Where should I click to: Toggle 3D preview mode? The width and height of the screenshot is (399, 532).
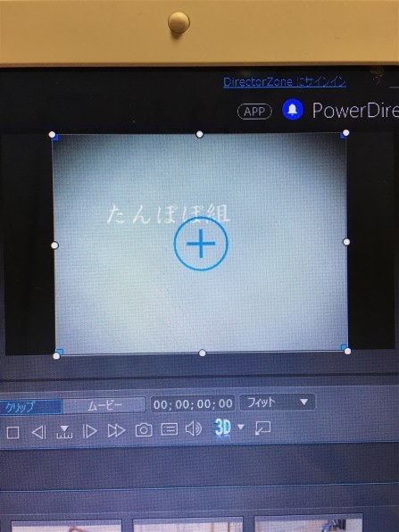(x=222, y=428)
